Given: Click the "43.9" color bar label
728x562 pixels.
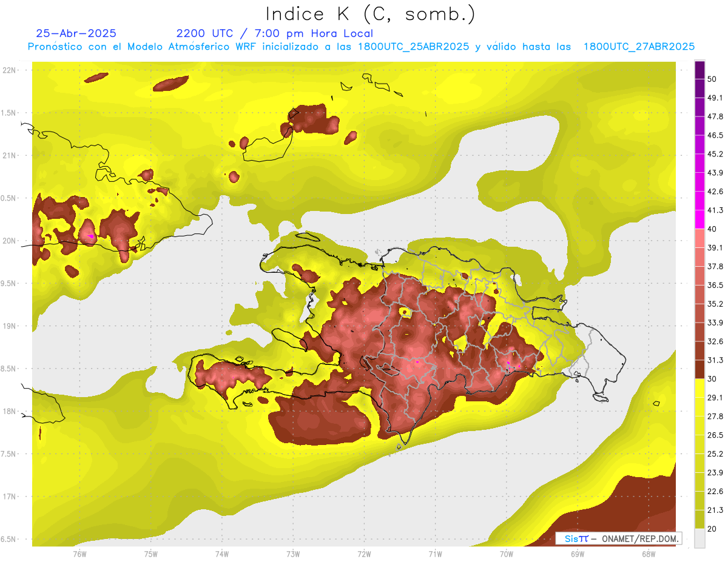Looking at the screenshot, I should pos(715,173).
